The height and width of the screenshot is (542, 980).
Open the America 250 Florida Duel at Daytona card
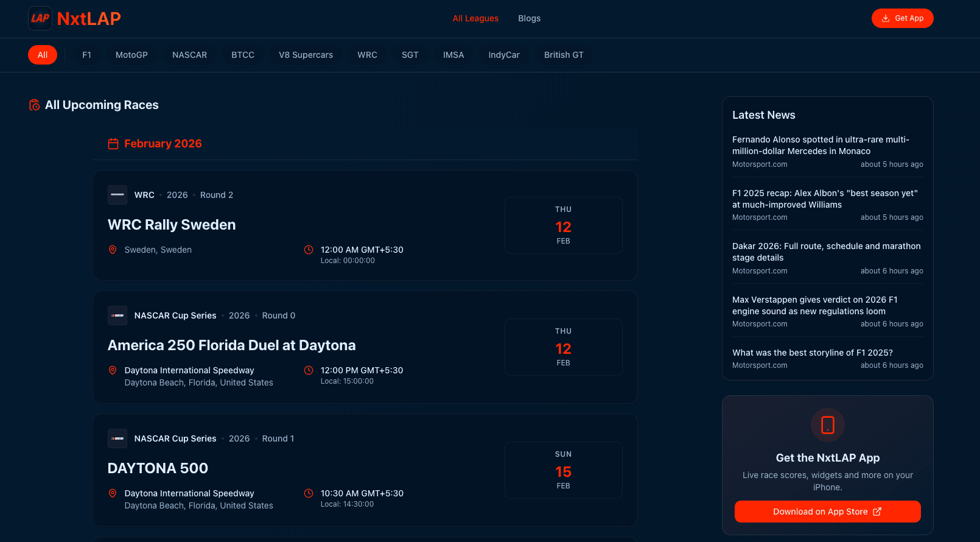(x=231, y=345)
